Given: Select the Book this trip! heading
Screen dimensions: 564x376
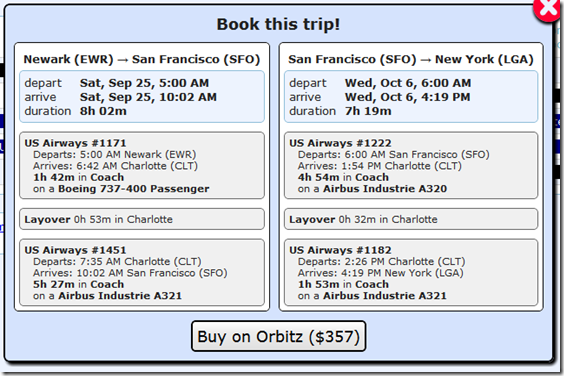Looking at the screenshot, I should [x=278, y=24].
